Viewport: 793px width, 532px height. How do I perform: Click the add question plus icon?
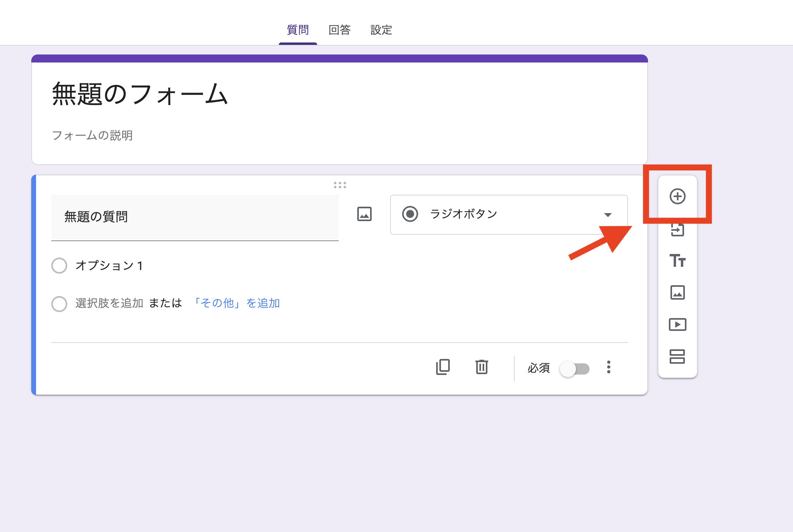click(677, 196)
